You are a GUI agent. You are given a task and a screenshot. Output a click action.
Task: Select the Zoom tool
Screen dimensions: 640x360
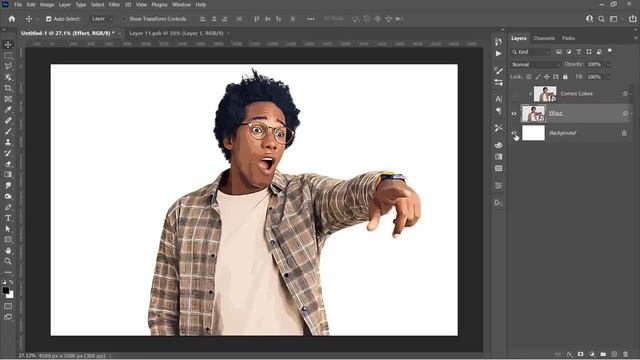click(8, 261)
